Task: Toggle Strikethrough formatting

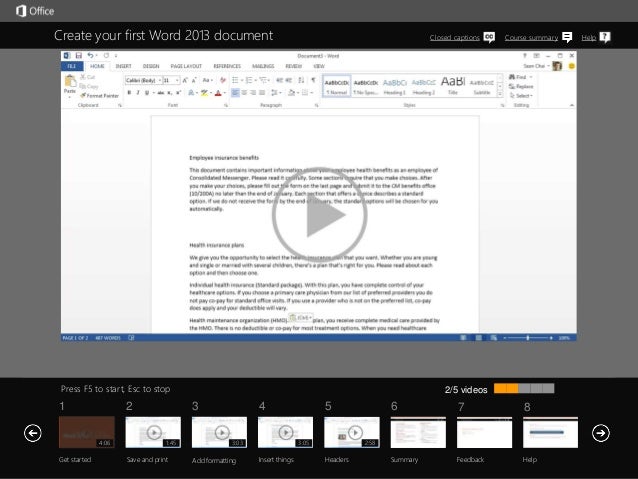Action: pos(161,93)
